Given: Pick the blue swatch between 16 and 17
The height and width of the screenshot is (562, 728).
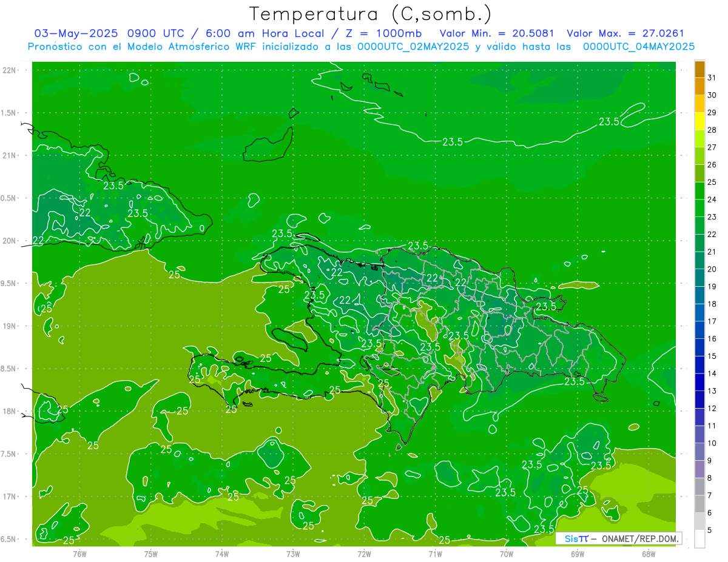Looking at the screenshot, I should (699, 330).
